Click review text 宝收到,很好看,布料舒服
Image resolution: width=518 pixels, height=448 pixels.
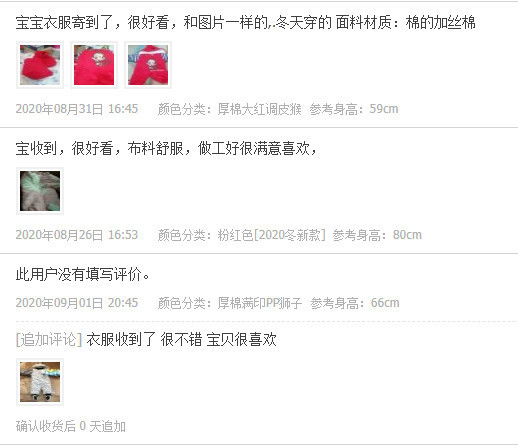[166, 149]
